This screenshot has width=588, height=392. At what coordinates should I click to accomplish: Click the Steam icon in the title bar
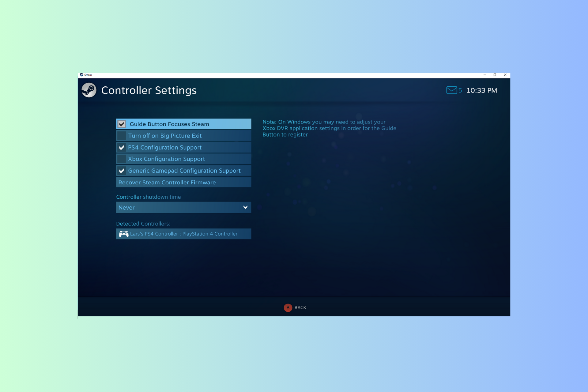pyautogui.click(x=81, y=75)
